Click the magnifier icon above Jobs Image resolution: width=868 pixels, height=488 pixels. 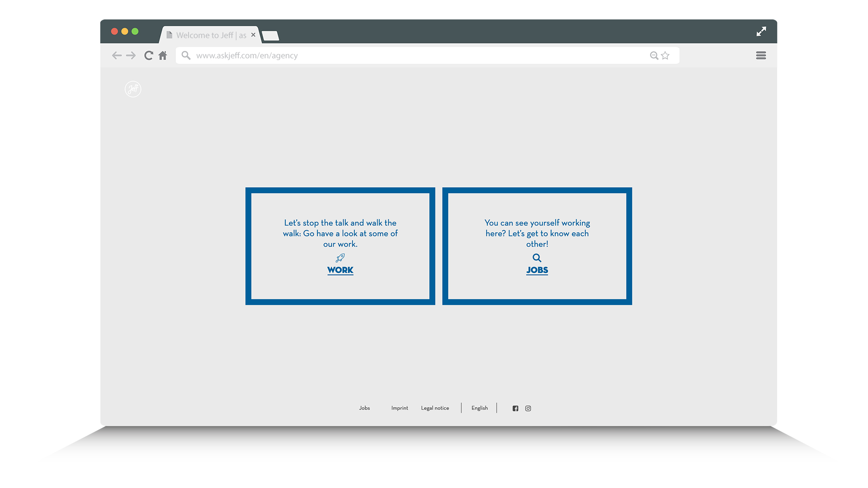(x=537, y=258)
